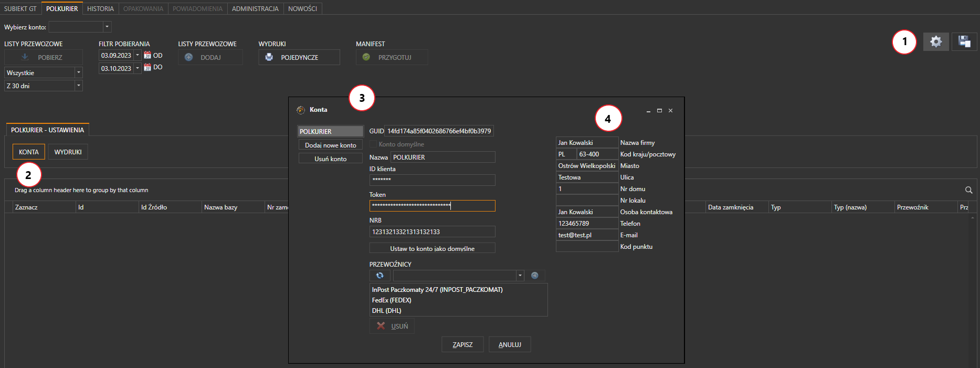Expand the Z 30 dni dropdown
The image size is (980, 368).
tap(78, 86)
